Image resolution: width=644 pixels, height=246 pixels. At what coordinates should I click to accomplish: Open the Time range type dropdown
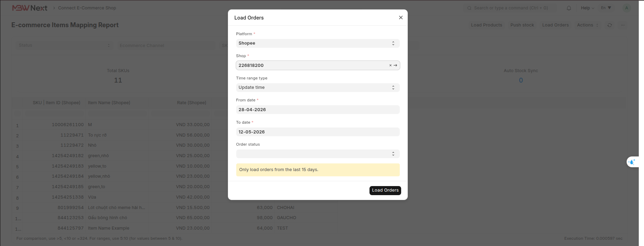[318, 87]
